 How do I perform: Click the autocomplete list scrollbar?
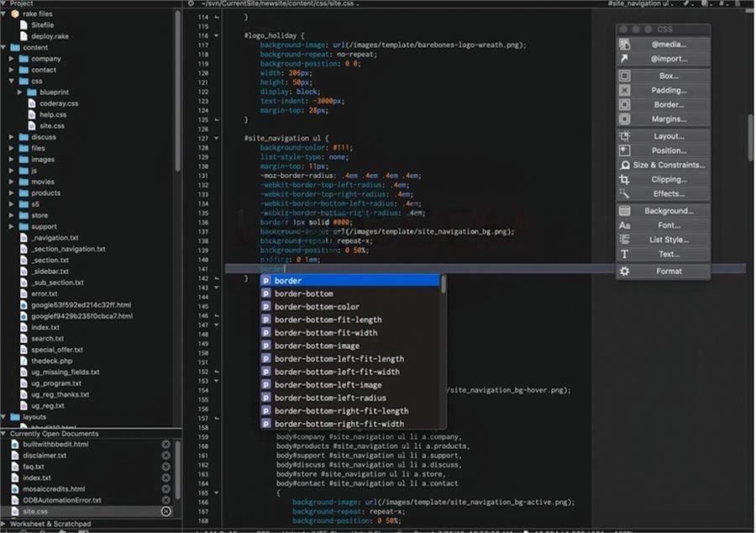click(x=443, y=284)
